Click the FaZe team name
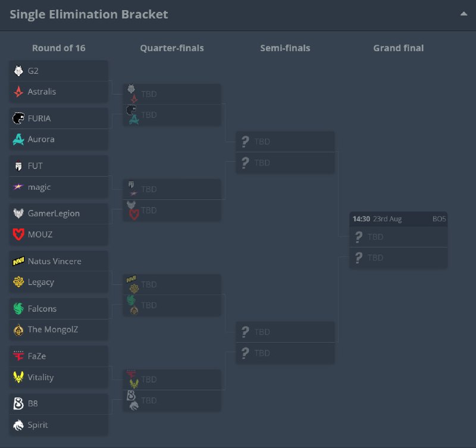This screenshot has height=448, width=476. pyautogui.click(x=37, y=356)
